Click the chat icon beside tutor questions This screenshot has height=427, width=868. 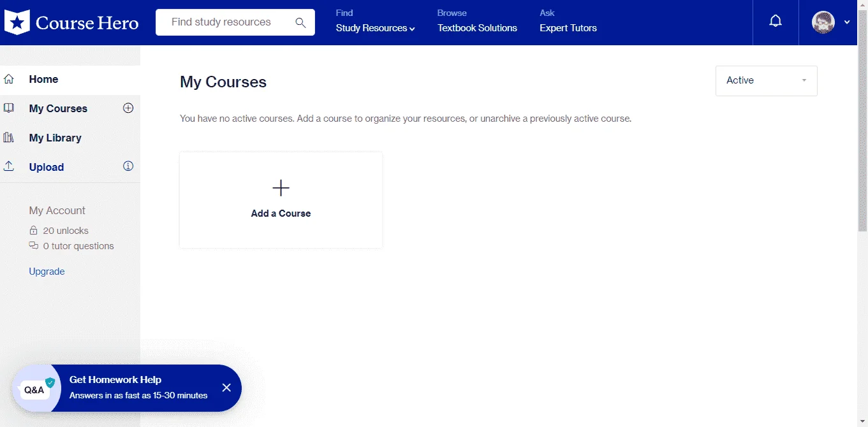[34, 246]
